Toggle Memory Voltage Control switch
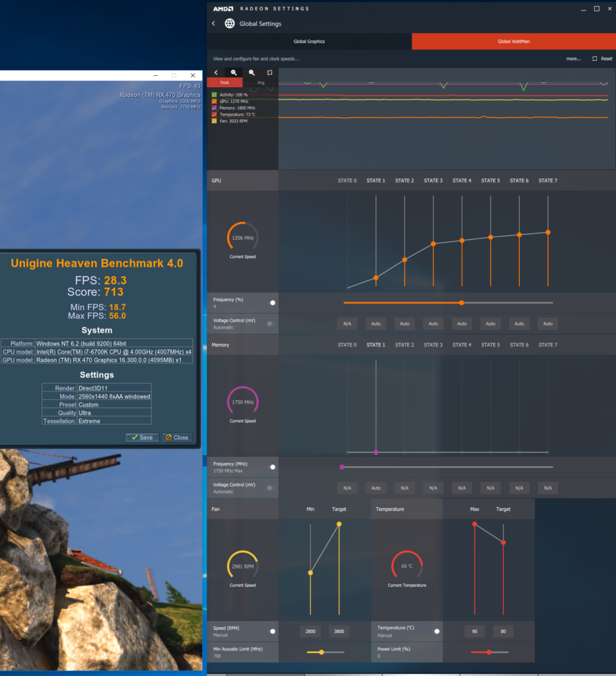This screenshot has height=676, width=616. pyautogui.click(x=271, y=488)
